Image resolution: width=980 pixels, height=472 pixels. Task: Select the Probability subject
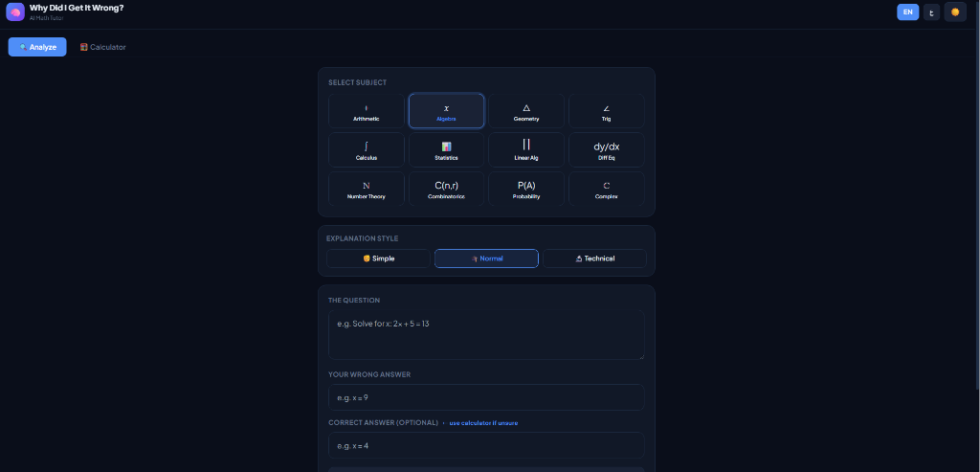pyautogui.click(x=526, y=189)
